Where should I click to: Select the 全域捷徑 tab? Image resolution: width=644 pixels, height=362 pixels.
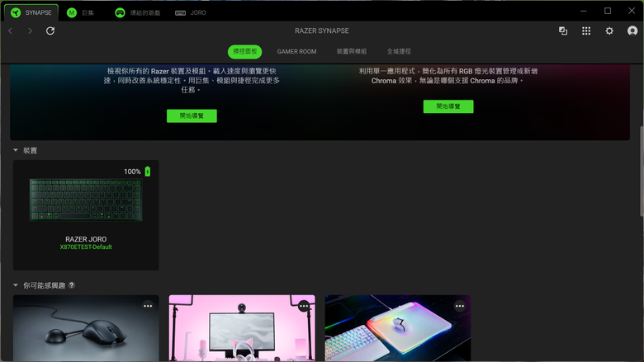(x=399, y=52)
